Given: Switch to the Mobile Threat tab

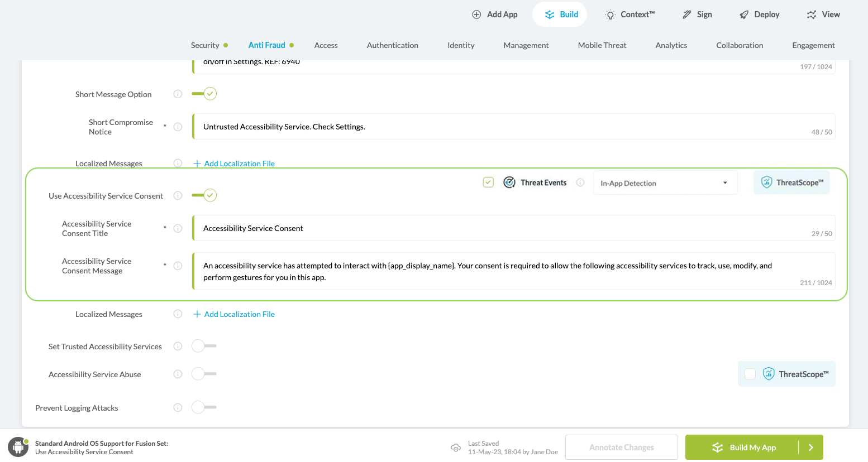Looking at the screenshot, I should tap(602, 45).
